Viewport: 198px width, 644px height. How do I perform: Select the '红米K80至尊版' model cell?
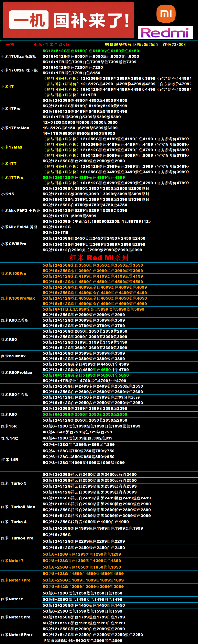(21, 394)
